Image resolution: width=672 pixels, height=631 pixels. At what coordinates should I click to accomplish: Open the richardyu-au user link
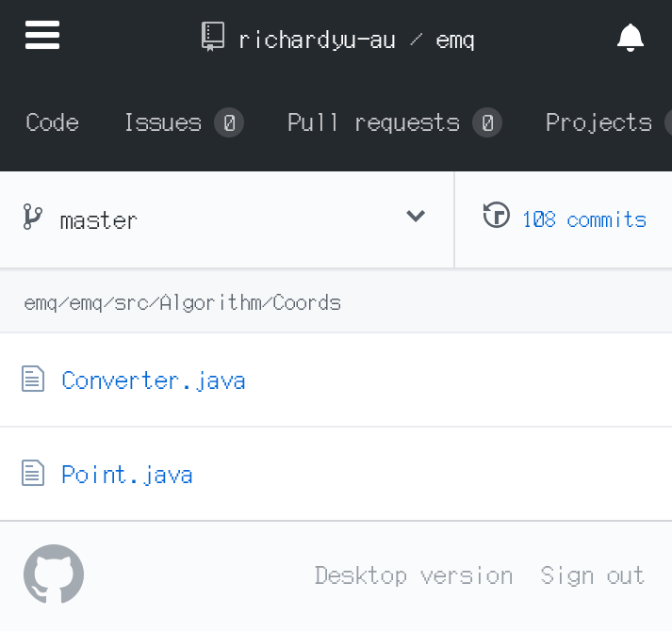(317, 40)
